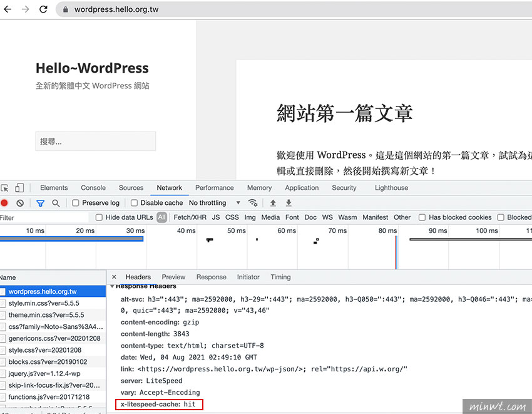Select the Headers tab of the request
The height and width of the screenshot is (414, 532).
(x=138, y=277)
